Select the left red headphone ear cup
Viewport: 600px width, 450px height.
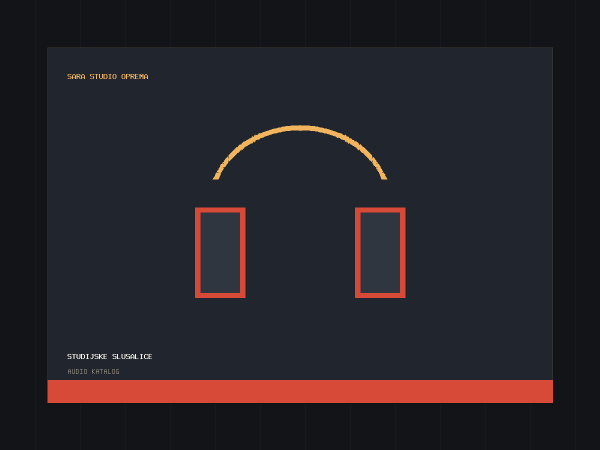click(x=220, y=253)
